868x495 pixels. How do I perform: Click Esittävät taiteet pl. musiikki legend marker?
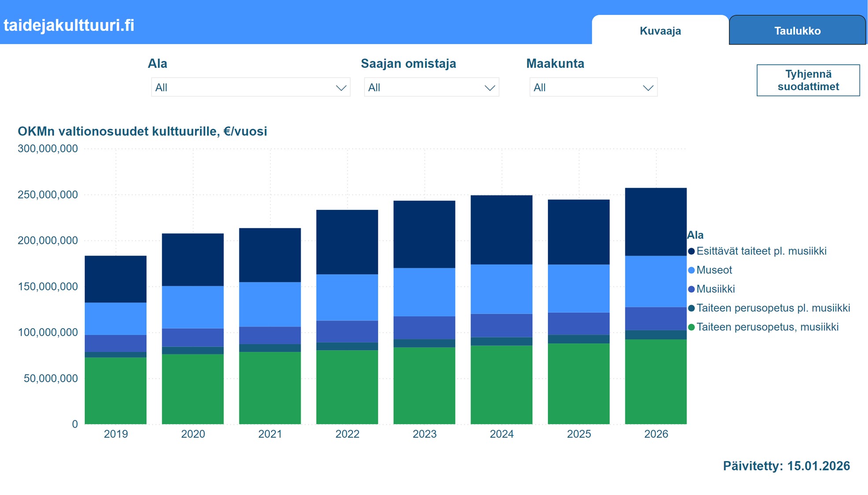coord(691,251)
